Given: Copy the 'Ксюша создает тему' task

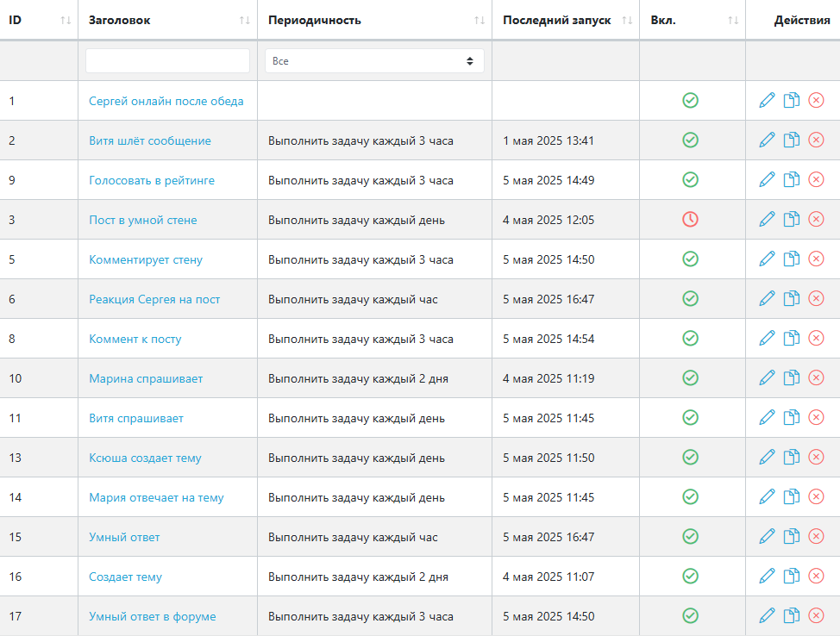Looking at the screenshot, I should point(791,457).
